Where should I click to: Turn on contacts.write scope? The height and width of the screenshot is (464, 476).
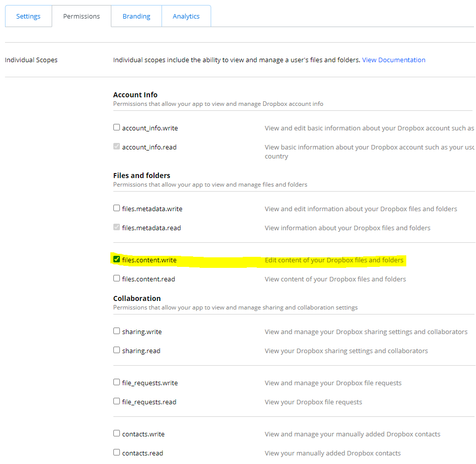pos(117,433)
